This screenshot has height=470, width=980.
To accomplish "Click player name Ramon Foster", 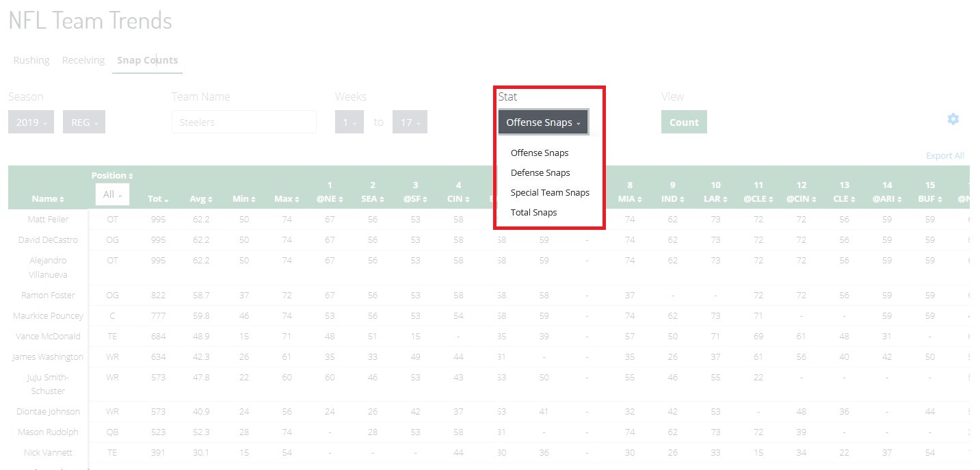I will 48,295.
